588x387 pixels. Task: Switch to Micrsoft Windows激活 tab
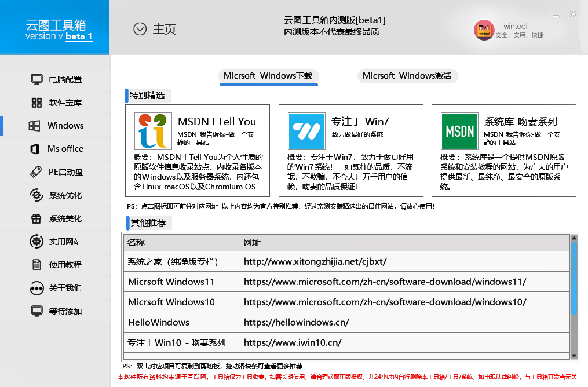pos(407,76)
